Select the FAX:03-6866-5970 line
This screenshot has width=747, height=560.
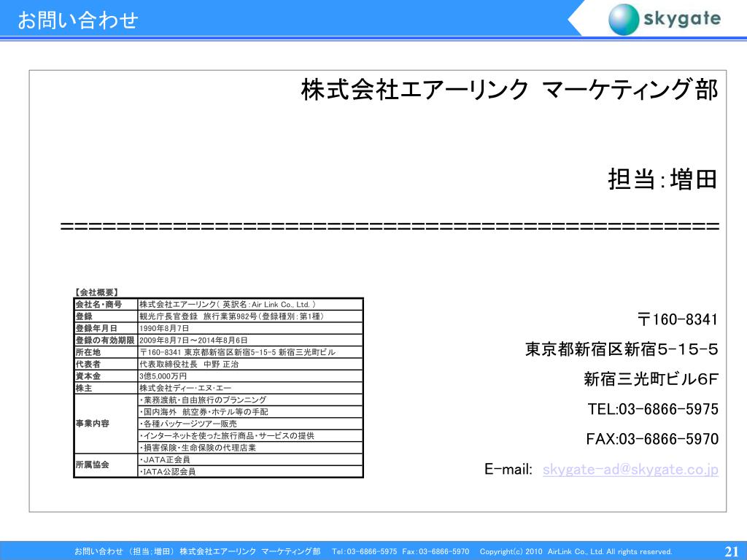(652, 438)
